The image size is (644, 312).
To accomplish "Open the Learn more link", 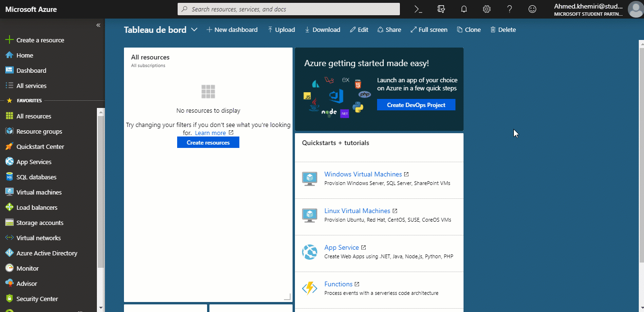I will click(x=210, y=133).
